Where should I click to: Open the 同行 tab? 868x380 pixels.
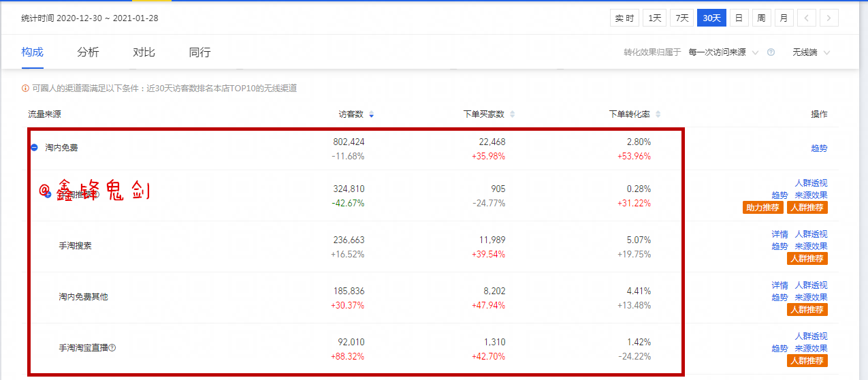199,52
